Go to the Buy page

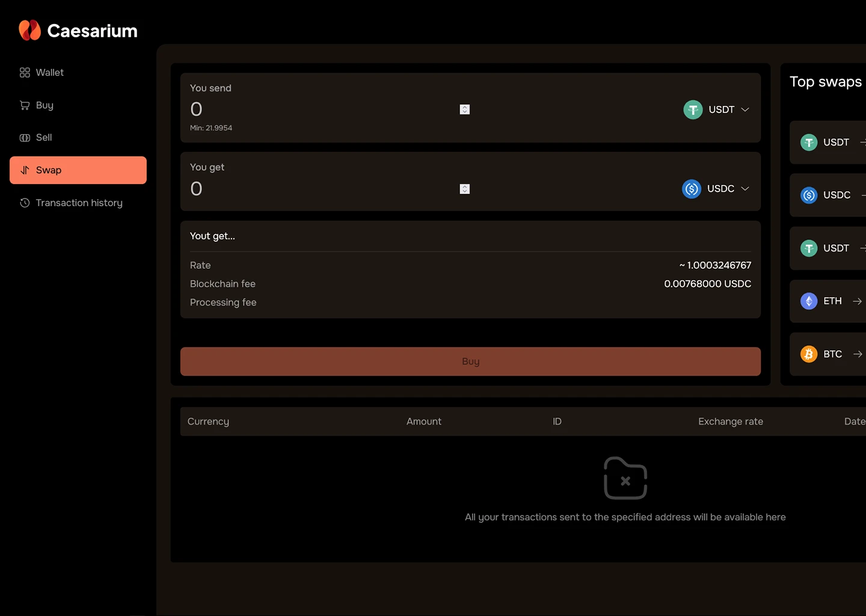(44, 105)
